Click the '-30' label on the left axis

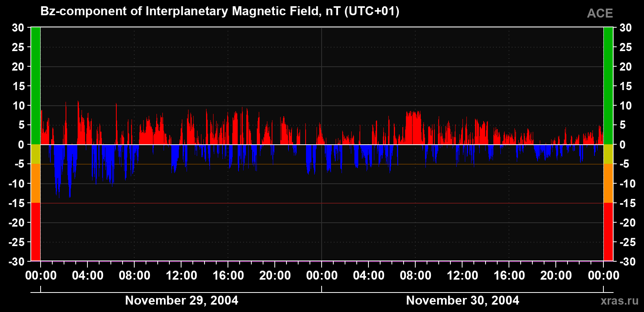pos(16,262)
